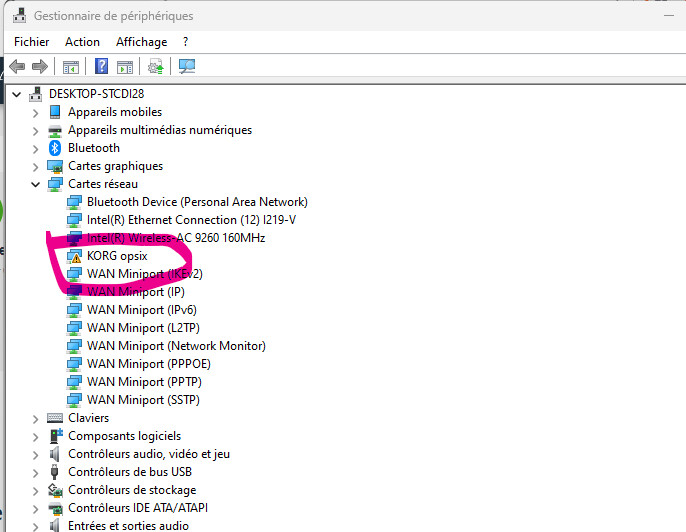This screenshot has width=686, height=532.
Task: Click the Appareils mobiles device icon
Action: (55, 112)
